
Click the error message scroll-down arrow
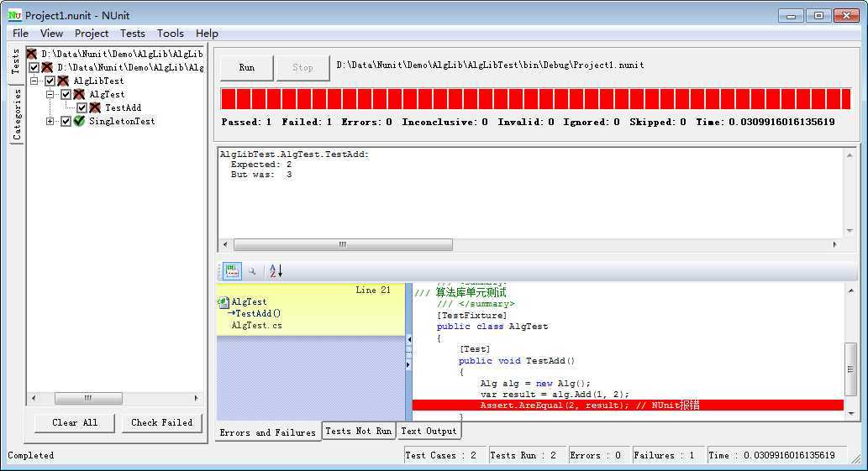850,231
